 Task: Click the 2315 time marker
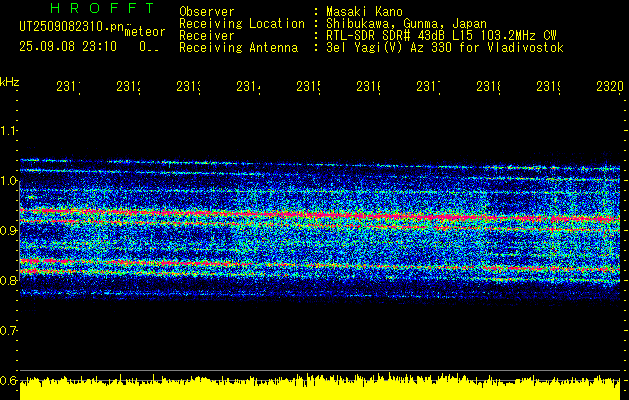[308, 87]
